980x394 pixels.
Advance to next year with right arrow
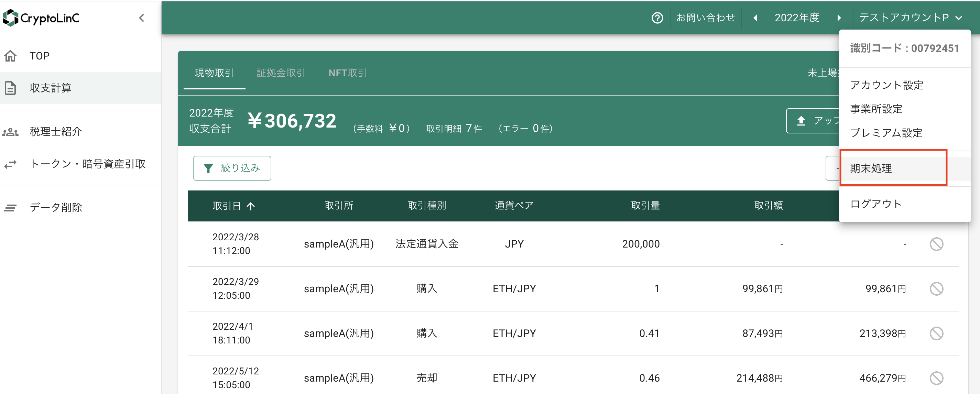pyautogui.click(x=840, y=18)
